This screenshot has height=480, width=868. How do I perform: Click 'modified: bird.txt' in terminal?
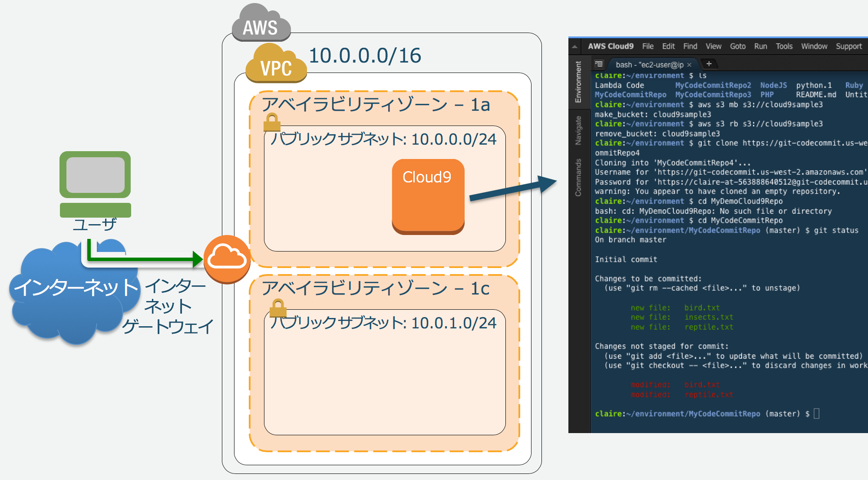[675, 385]
